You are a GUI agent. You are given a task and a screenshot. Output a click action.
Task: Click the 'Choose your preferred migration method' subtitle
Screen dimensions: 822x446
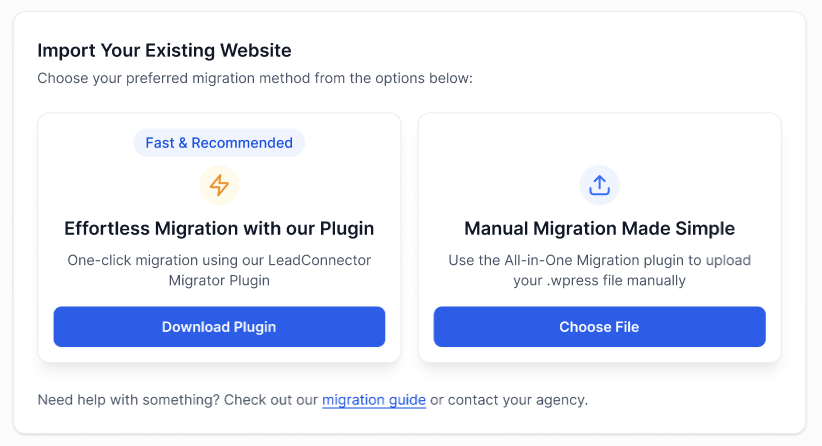click(255, 78)
